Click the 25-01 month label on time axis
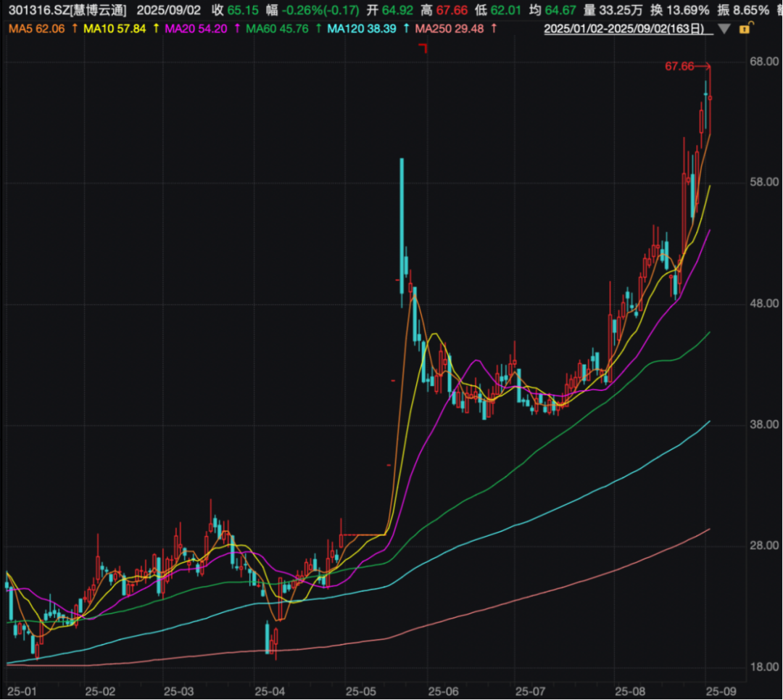Screen dimensions: 783x700 coord(22,691)
